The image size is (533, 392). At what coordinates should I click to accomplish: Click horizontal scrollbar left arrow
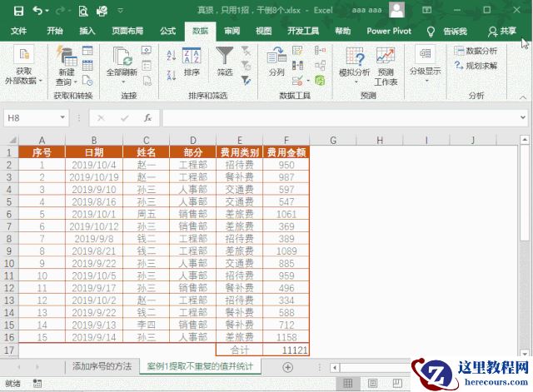click(335, 367)
